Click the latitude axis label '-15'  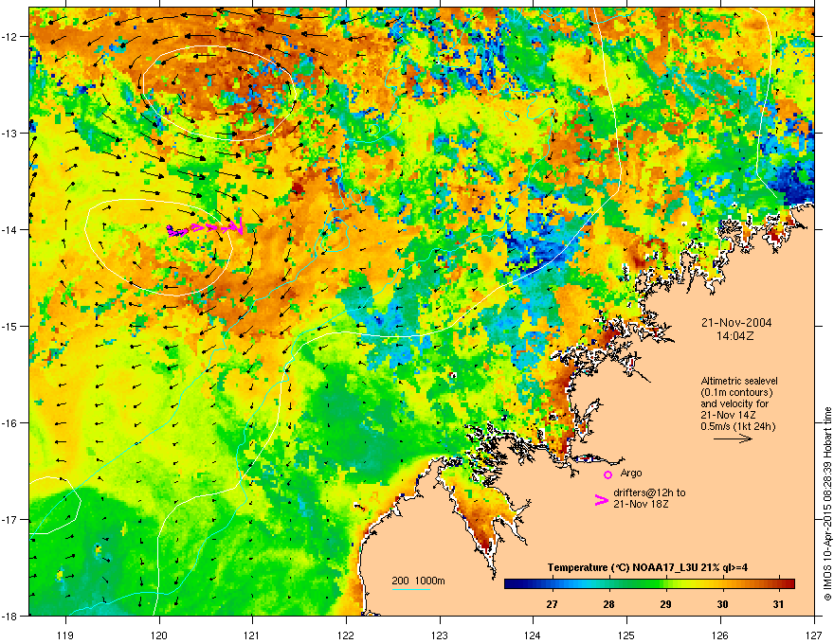click(x=9, y=326)
